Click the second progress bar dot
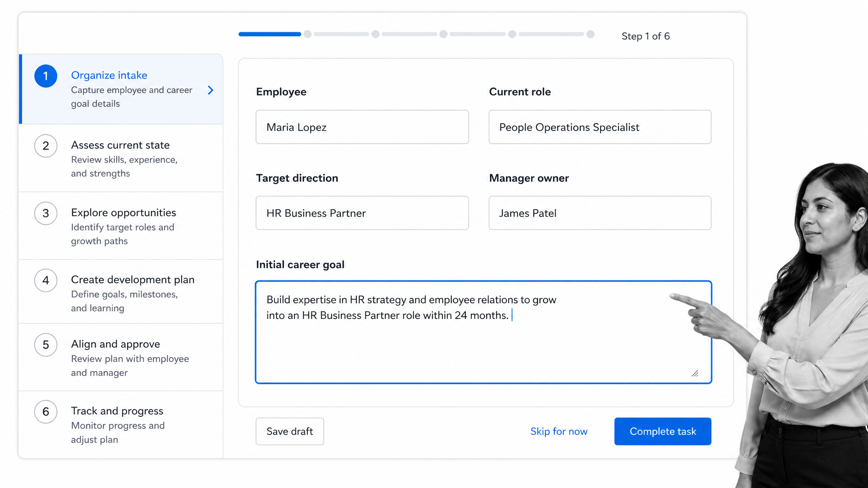This screenshot has width=868, height=488. 376,34
